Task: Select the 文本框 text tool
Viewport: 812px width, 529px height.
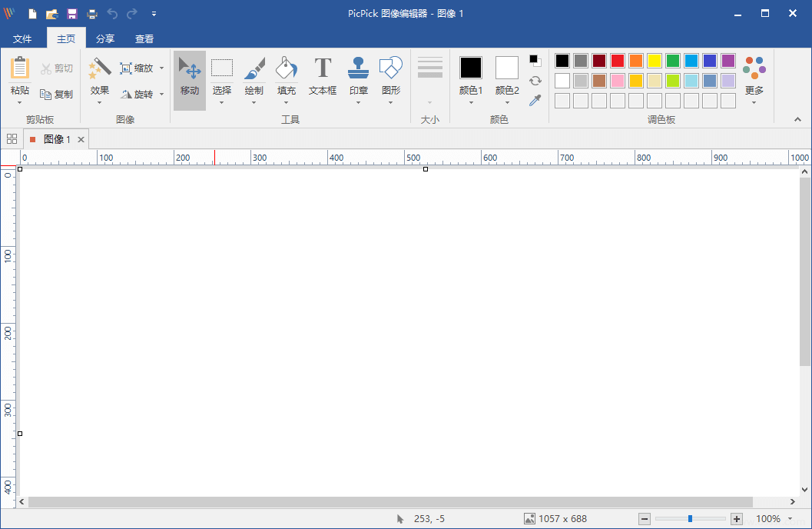Action: point(323,76)
